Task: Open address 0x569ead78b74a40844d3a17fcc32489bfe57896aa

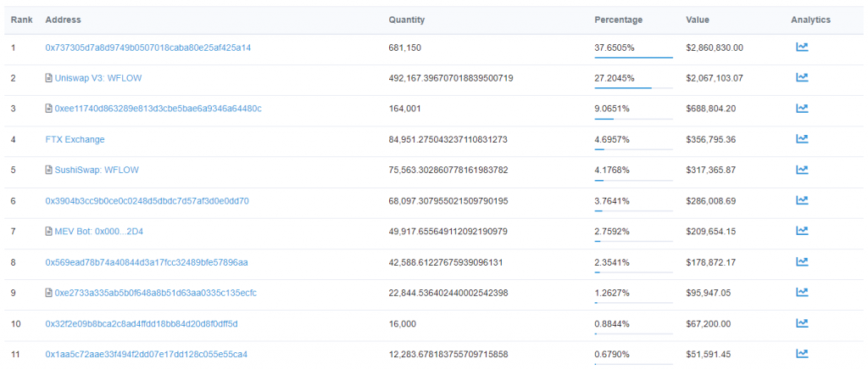Action: (x=146, y=262)
